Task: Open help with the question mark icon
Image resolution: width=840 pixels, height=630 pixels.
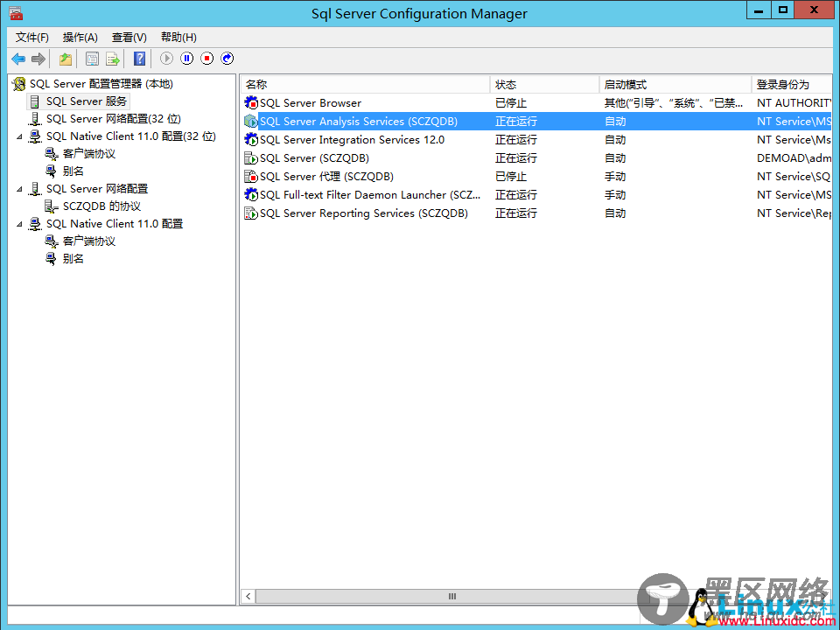Action: tap(139, 59)
